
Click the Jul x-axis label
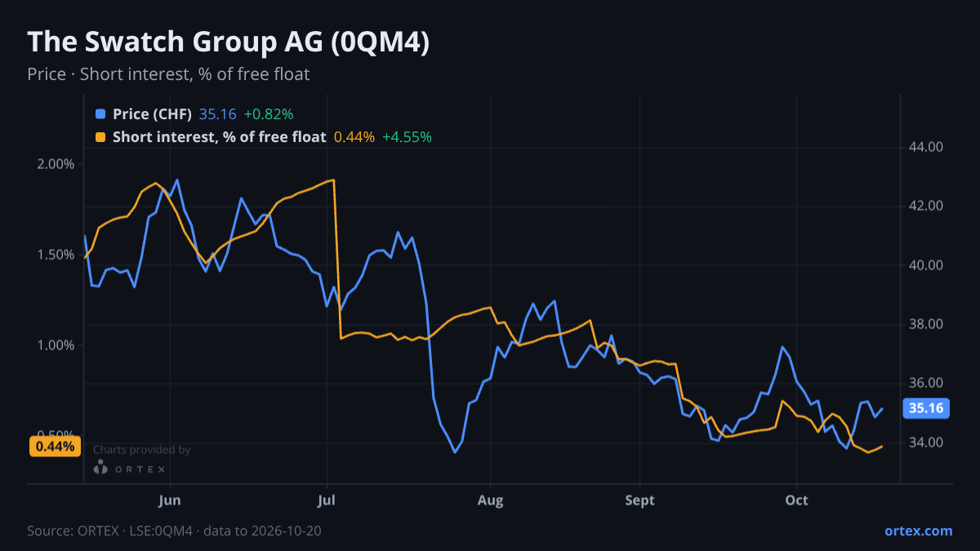[327, 500]
